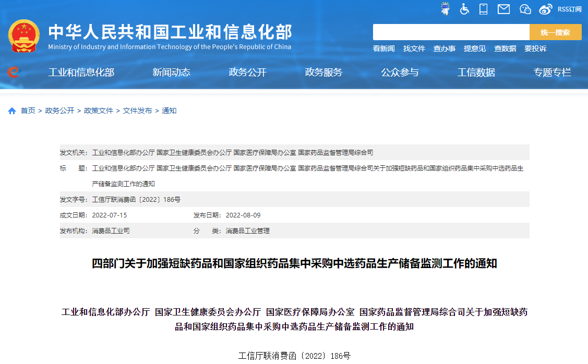Click the 分类 value 消费品工业管理

247,231
